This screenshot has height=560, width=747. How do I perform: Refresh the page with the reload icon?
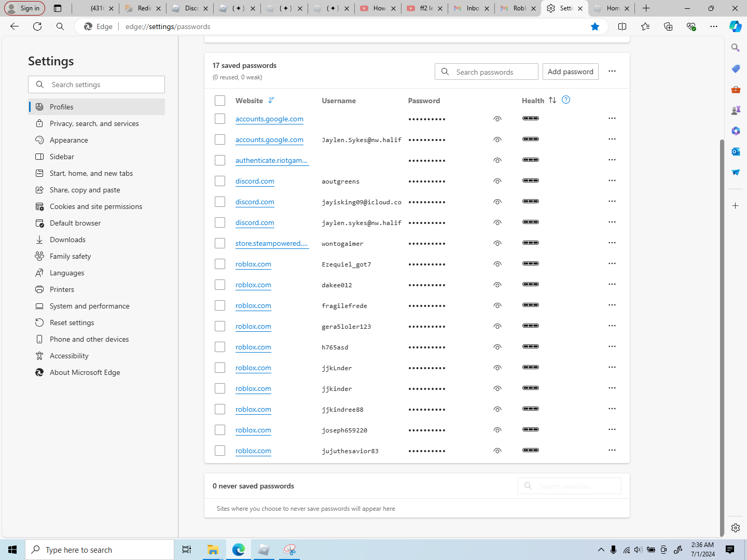click(37, 26)
